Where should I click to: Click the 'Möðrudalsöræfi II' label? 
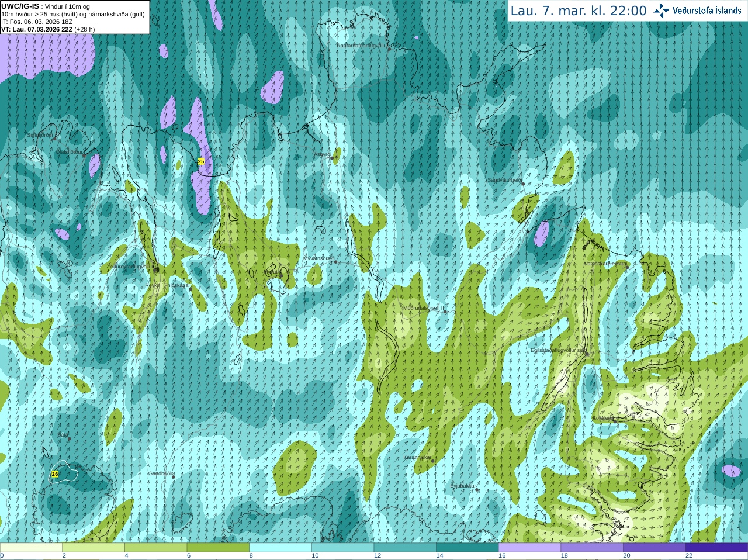click(x=424, y=308)
